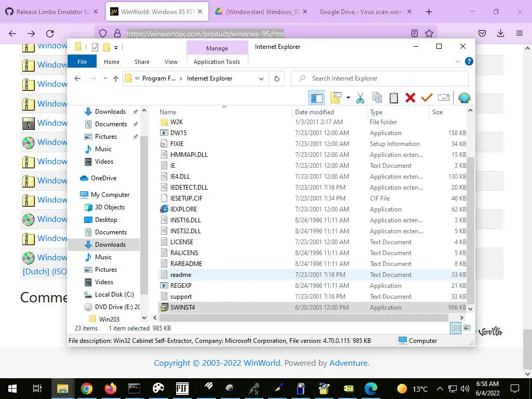Click the Copy icon in the toolbar

[x=377, y=98]
